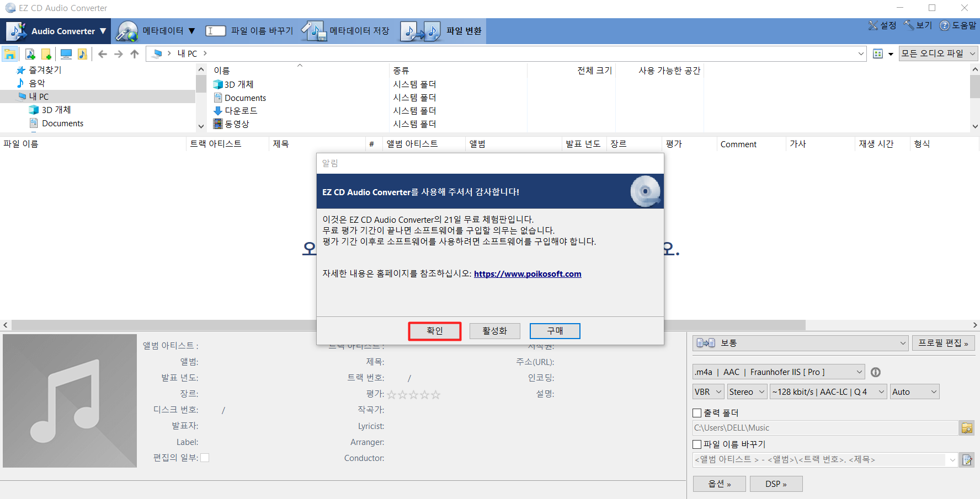This screenshot has height=499, width=980.
Task: Open the ~128 kbit/s quality dropdown
Action: tap(828, 392)
